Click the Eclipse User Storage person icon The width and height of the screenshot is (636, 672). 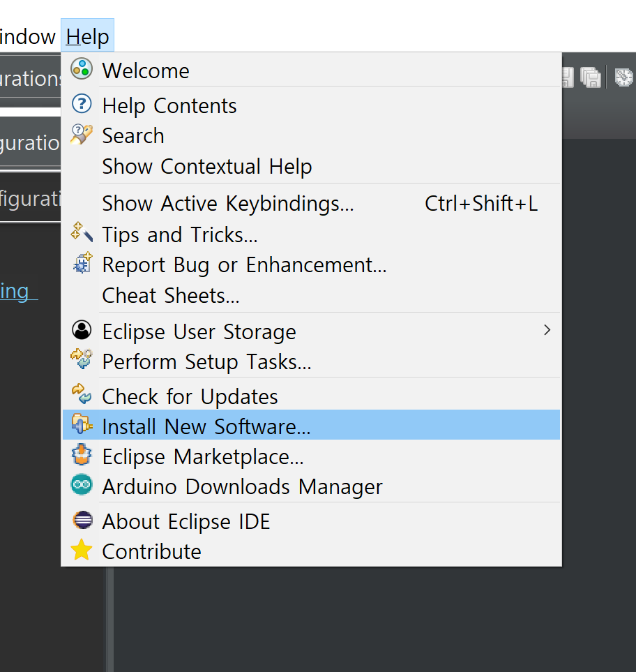pyautogui.click(x=82, y=330)
